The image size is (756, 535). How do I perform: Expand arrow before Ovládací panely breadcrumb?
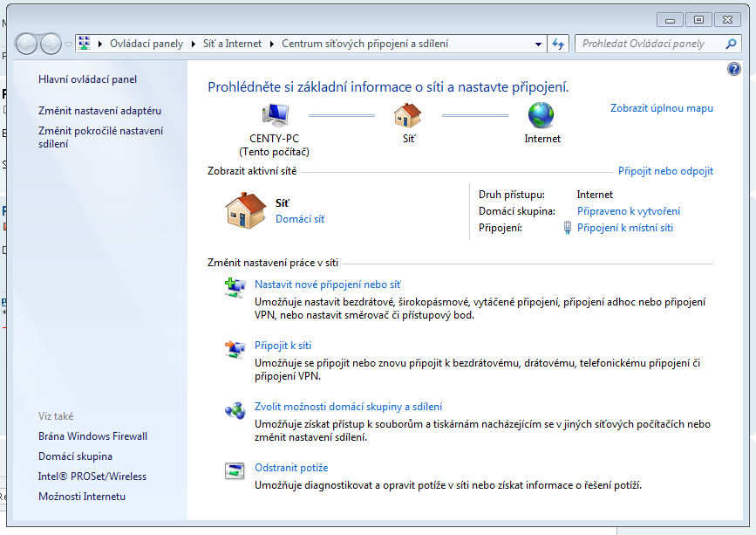tap(99, 44)
